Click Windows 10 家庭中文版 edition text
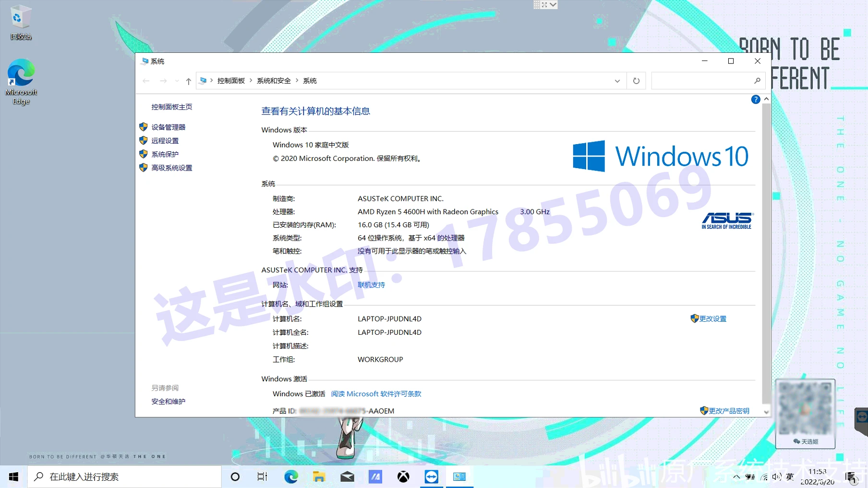Image resolution: width=868 pixels, height=488 pixels. (311, 145)
